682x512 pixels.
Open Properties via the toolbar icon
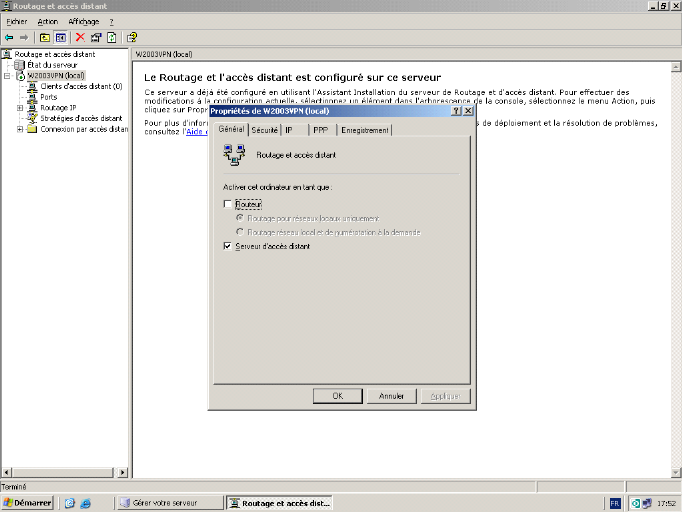[96, 38]
